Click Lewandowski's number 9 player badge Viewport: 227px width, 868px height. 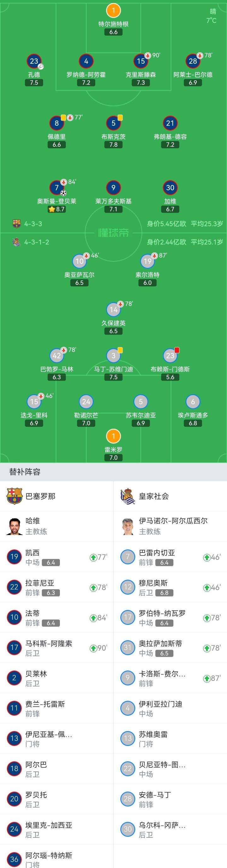[x=113, y=188]
